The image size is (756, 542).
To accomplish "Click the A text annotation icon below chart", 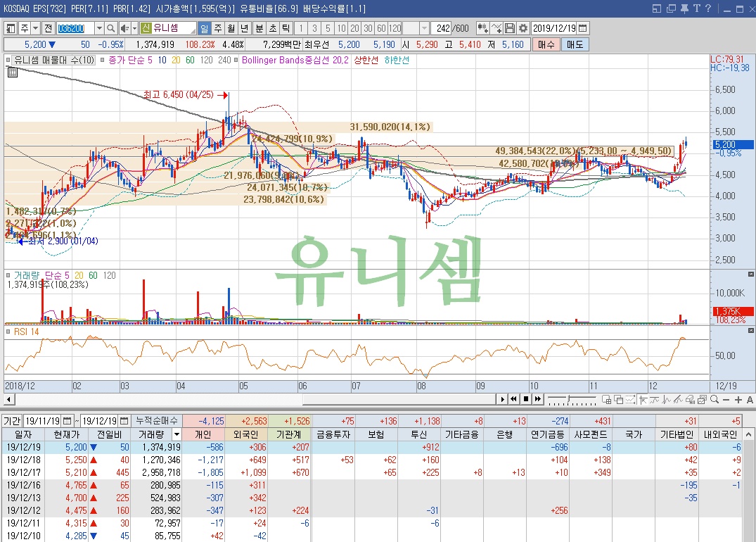I will click(x=750, y=400).
